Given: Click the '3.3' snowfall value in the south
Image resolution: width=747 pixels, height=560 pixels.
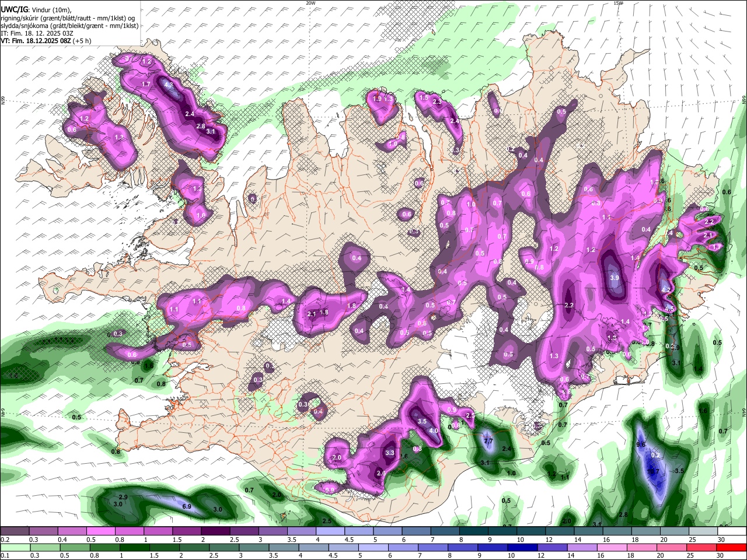Looking at the screenshot, I should (x=390, y=453).
